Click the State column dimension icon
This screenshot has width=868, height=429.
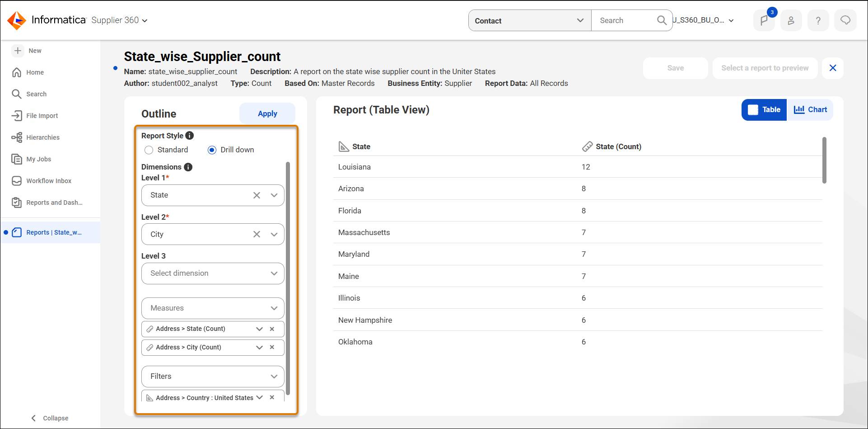pyautogui.click(x=344, y=146)
